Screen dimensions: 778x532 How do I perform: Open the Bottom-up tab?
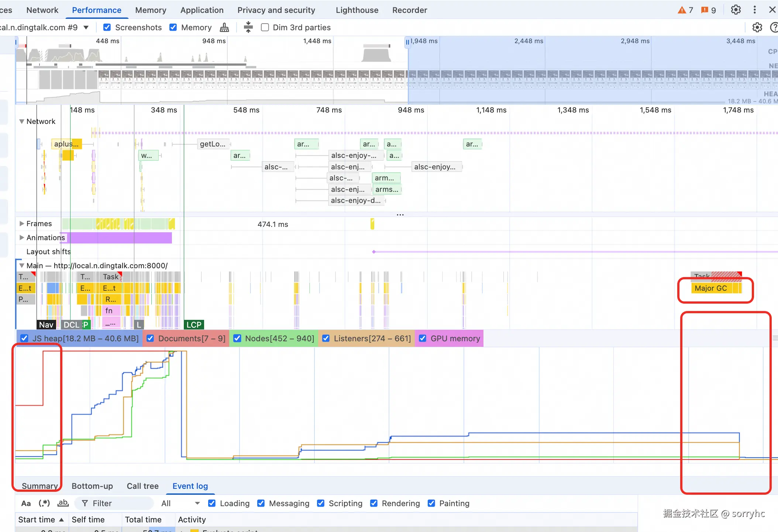pos(92,486)
